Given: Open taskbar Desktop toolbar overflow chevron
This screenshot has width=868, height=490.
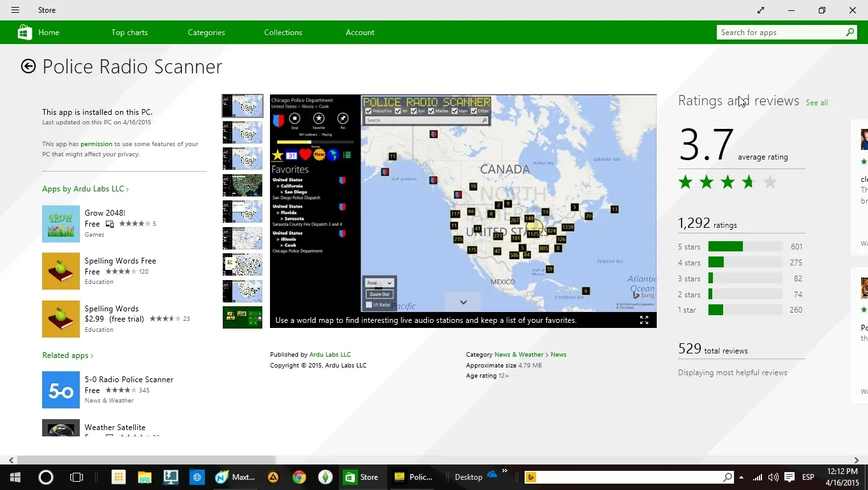Looking at the screenshot, I should (x=505, y=471).
